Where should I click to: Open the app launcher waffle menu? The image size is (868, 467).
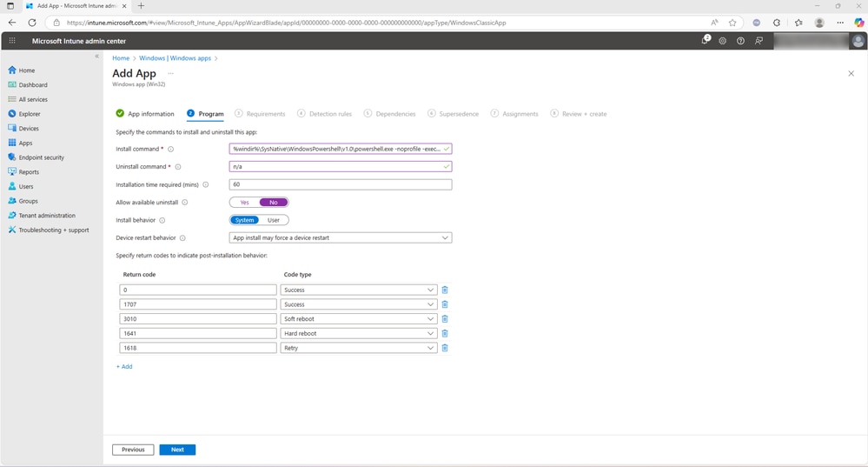pos(12,41)
